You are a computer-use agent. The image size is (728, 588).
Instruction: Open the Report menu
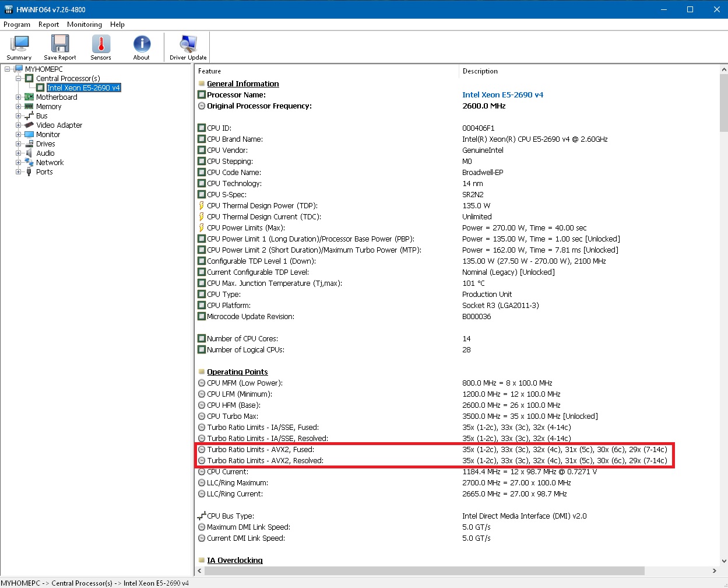click(x=48, y=24)
